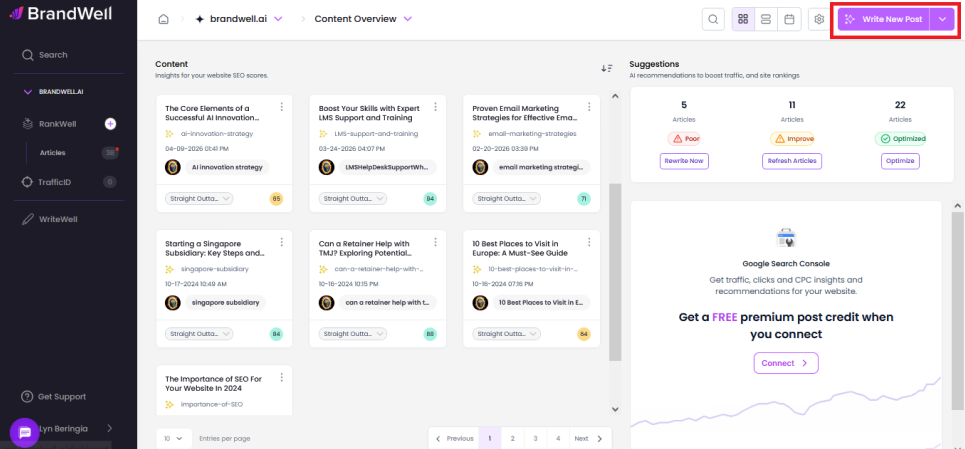Viewport: 965px width, 449px height.
Task: Click the Write New Post button
Action: [884, 19]
